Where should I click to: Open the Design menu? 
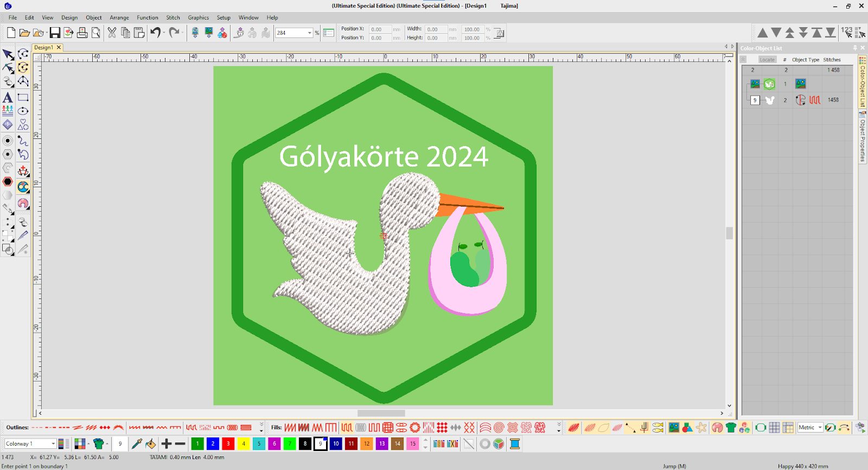coord(69,17)
